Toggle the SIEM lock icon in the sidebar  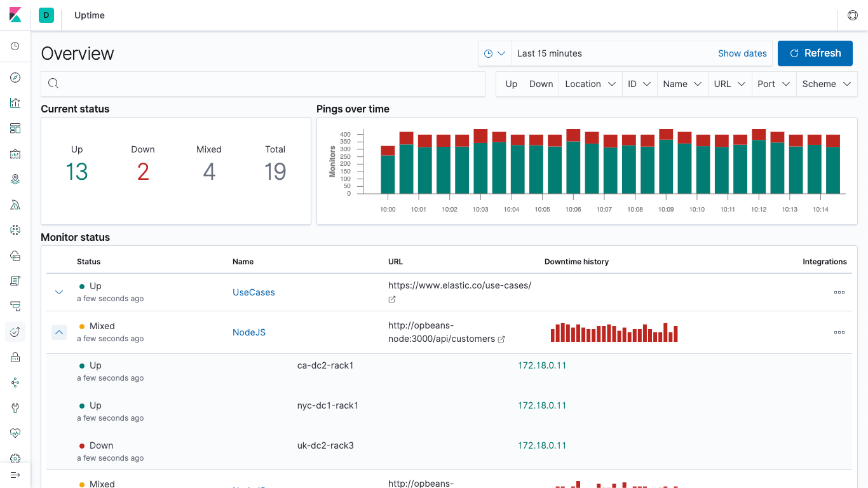coord(15,356)
